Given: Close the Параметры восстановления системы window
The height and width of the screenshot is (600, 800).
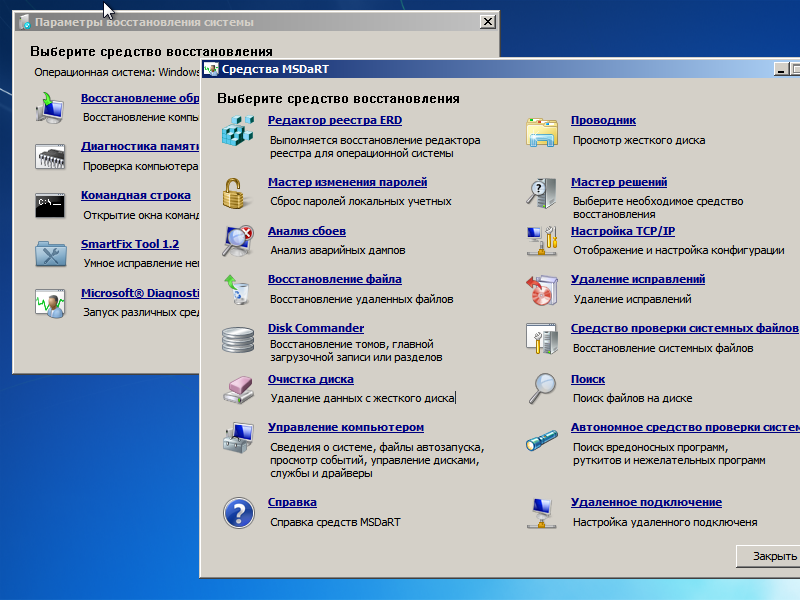Looking at the screenshot, I should click(488, 21).
